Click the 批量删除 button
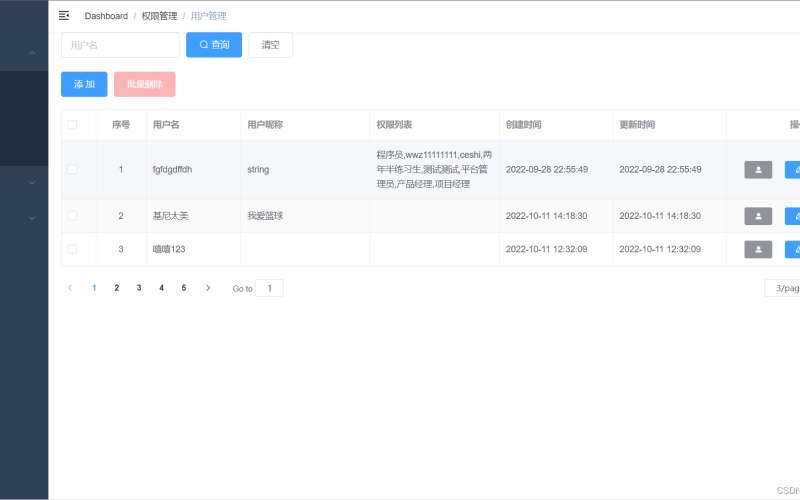Viewport: 800px width, 500px height. tap(145, 84)
